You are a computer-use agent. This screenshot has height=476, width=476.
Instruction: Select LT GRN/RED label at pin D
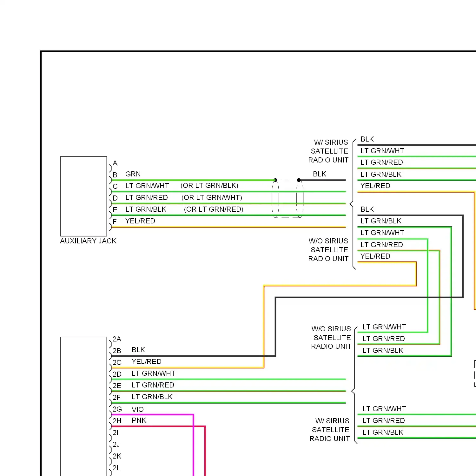[146, 198]
